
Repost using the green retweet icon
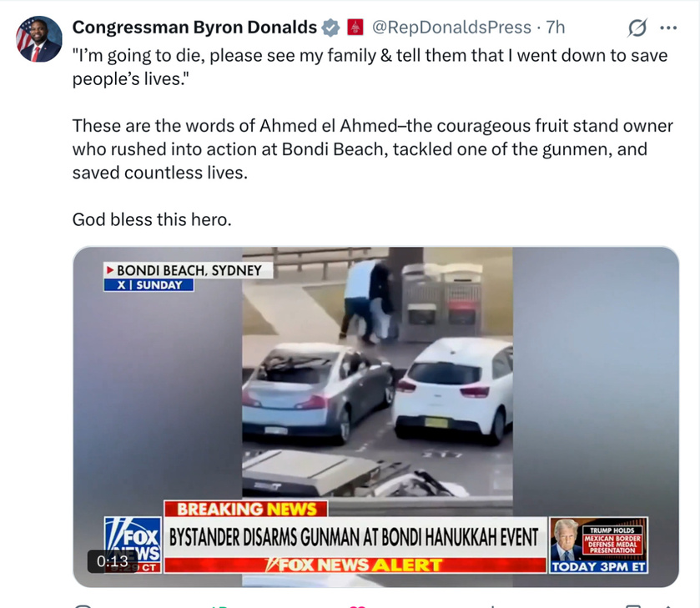pyautogui.click(x=219, y=606)
